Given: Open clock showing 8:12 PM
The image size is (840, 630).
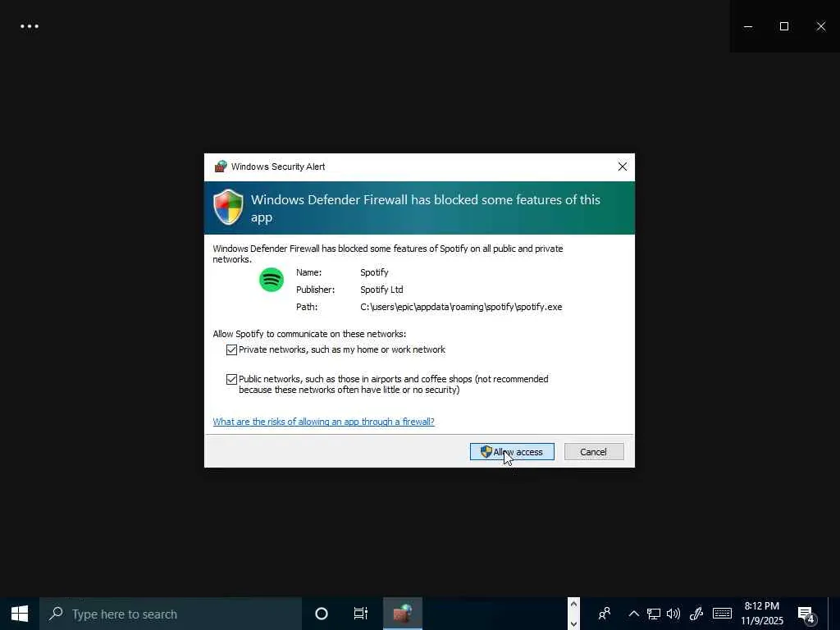Looking at the screenshot, I should (762, 614).
